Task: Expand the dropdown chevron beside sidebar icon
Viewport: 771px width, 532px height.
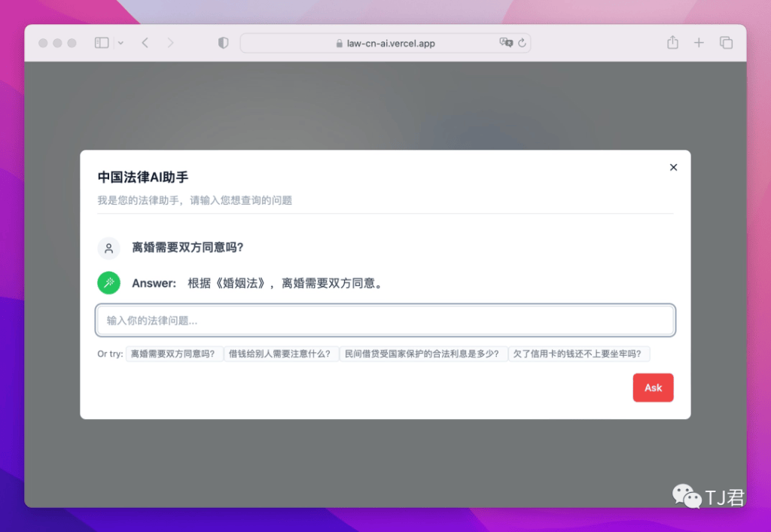Action: pos(120,44)
